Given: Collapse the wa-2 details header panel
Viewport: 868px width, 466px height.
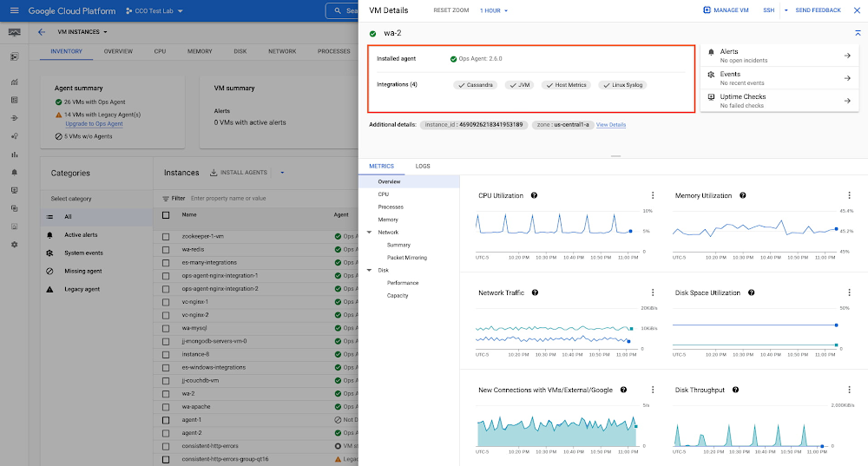Looking at the screenshot, I should [858, 33].
